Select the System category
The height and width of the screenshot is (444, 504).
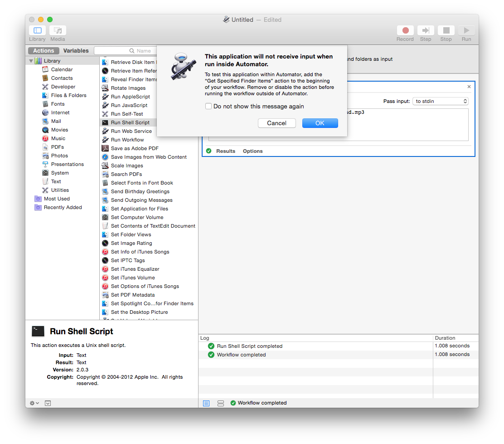point(60,173)
